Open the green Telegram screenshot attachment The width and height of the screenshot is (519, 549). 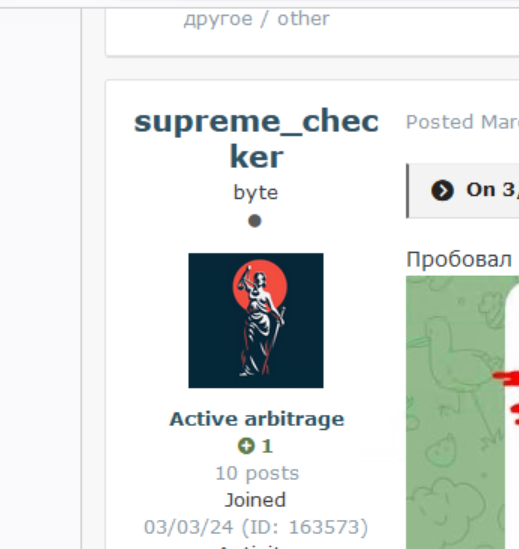click(x=462, y=412)
